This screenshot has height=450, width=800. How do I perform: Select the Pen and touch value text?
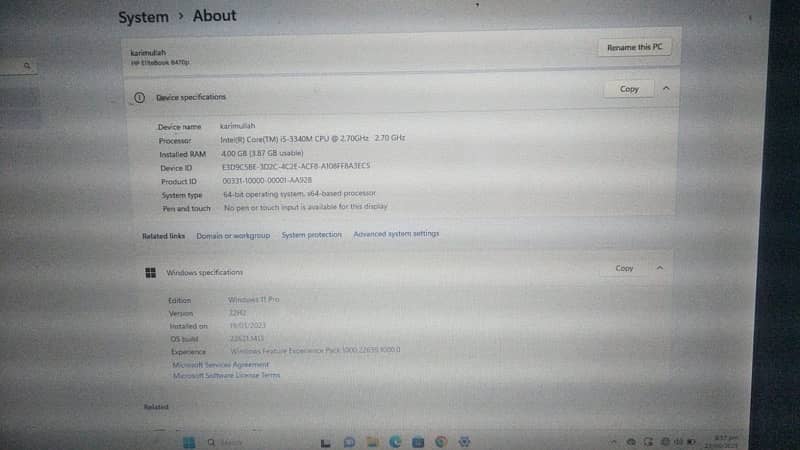pos(306,207)
